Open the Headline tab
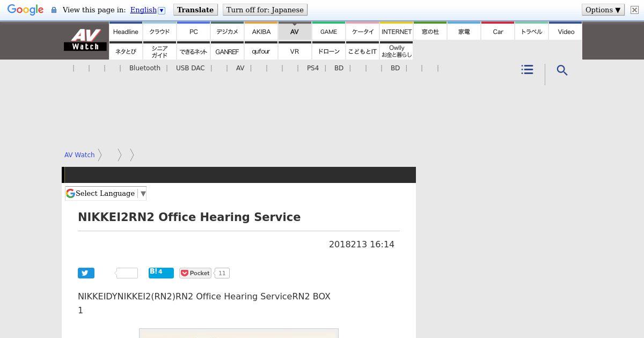This screenshot has height=338, width=644. coord(126,32)
